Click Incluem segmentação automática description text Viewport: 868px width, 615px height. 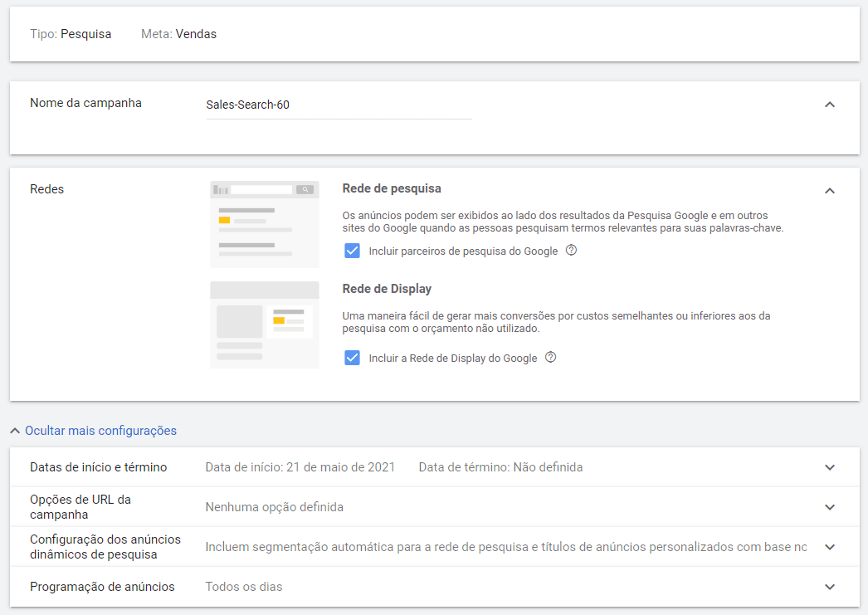point(506,547)
